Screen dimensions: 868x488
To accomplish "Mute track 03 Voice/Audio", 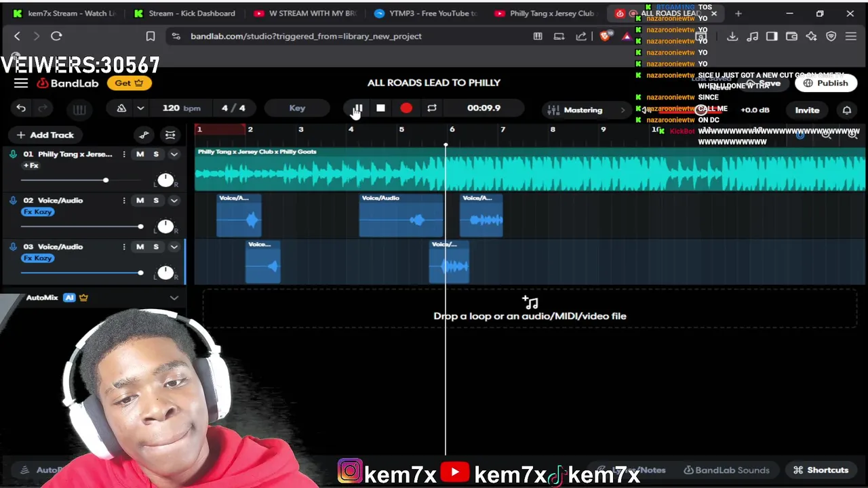I will click(140, 247).
